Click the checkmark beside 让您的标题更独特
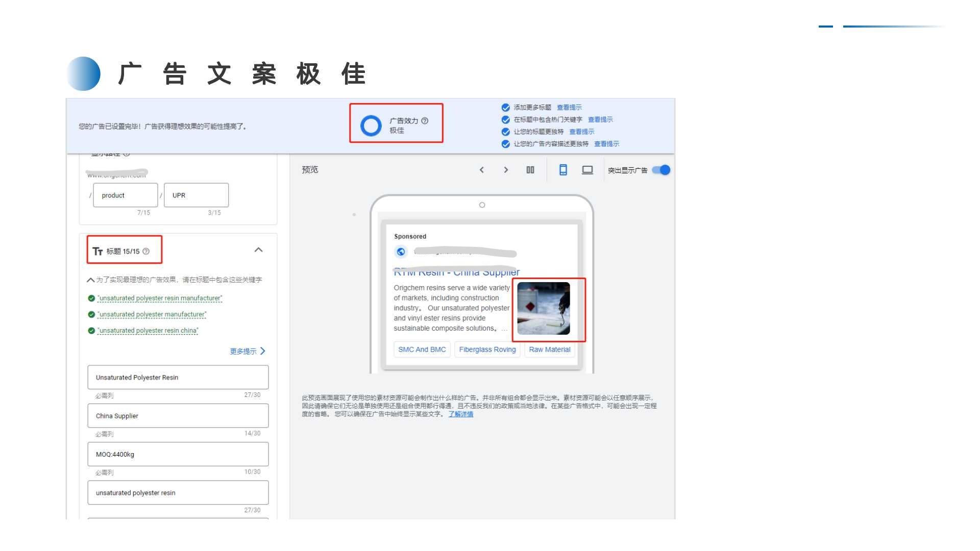The image size is (980, 551). point(505,131)
